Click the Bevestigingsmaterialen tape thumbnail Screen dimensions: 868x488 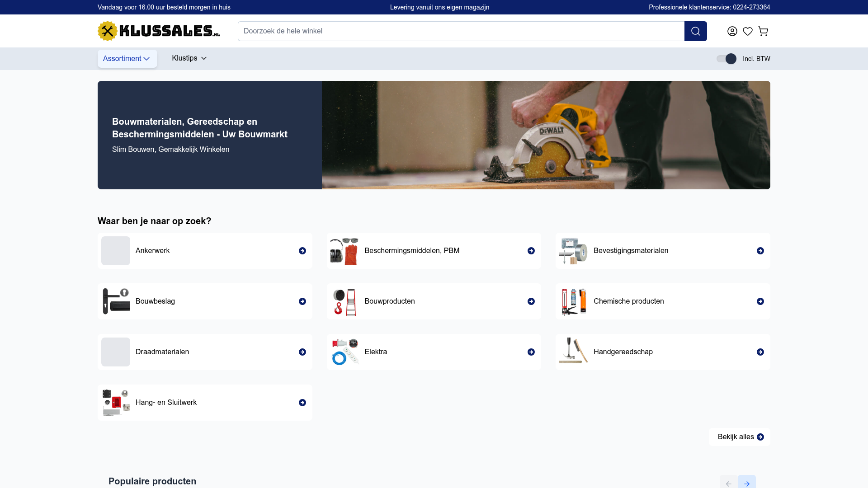click(x=573, y=251)
